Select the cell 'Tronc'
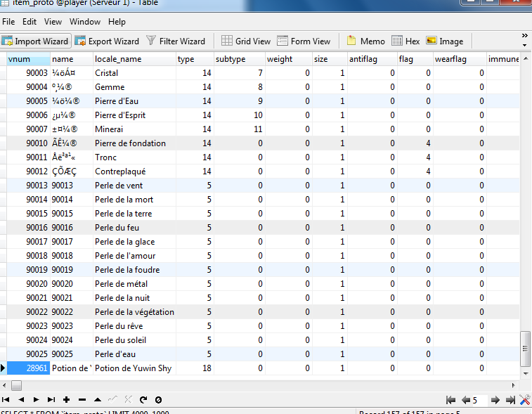The width and height of the screenshot is (532, 414). (x=134, y=157)
